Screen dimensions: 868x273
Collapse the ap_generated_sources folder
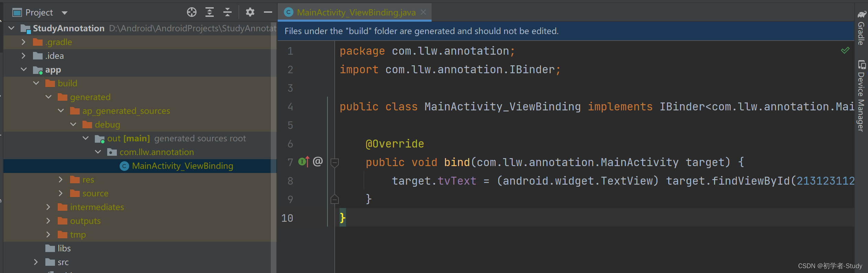[61, 111]
